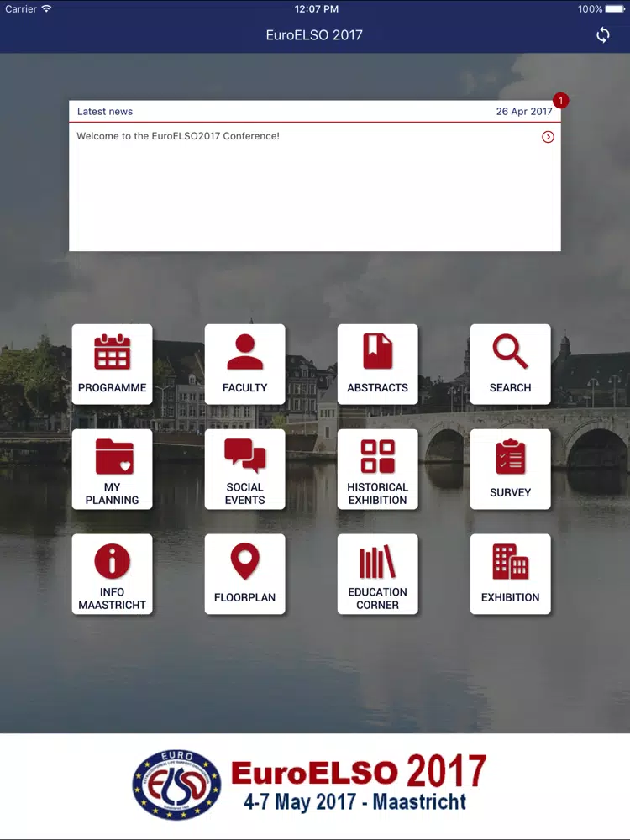630x840 pixels.
Task: Tap the battery indicator in status bar
Action: click(615, 8)
